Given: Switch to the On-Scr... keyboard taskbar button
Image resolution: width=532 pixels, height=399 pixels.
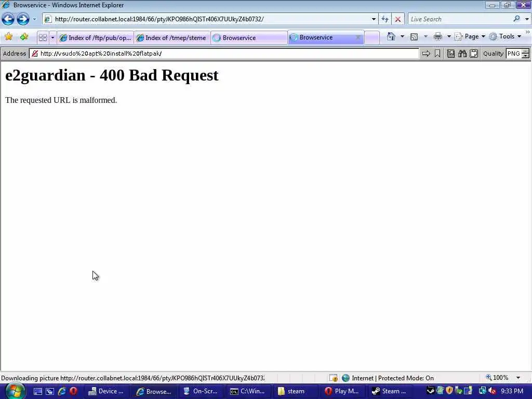Looking at the screenshot, I should [201, 391].
